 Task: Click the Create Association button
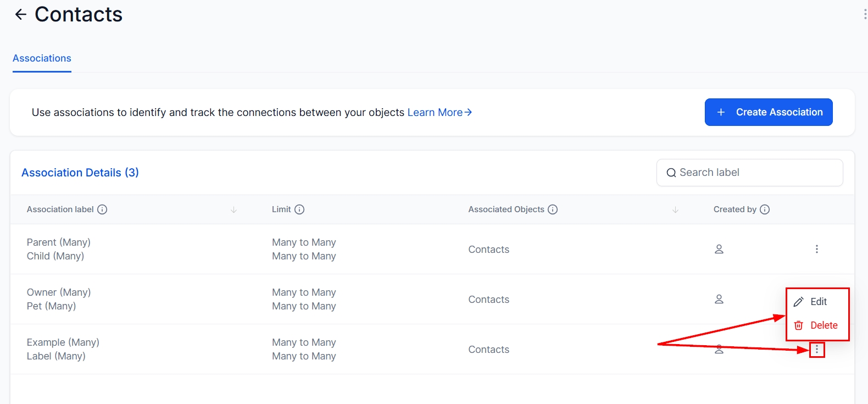point(768,112)
